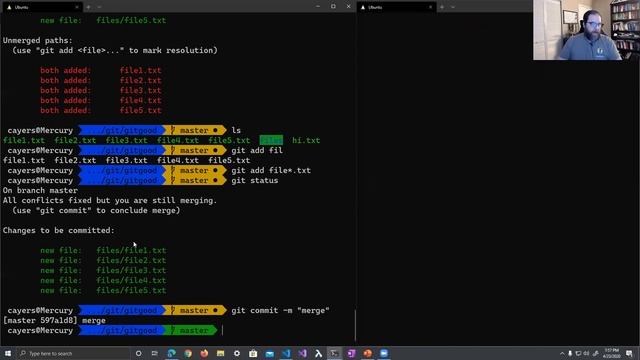640x360 pixels.
Task: Open Microsoft Store from the taskbar
Action: click(253, 353)
